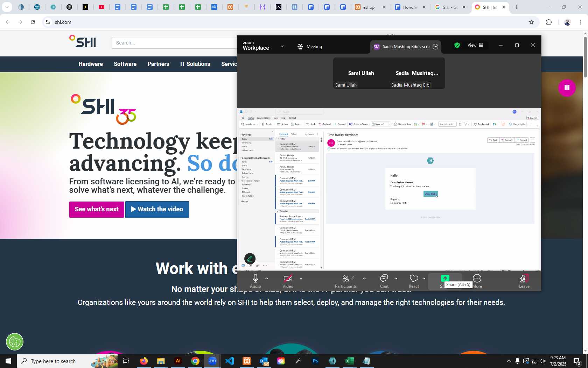
Task: Bookmark this page with the star icon
Action: coord(531,22)
